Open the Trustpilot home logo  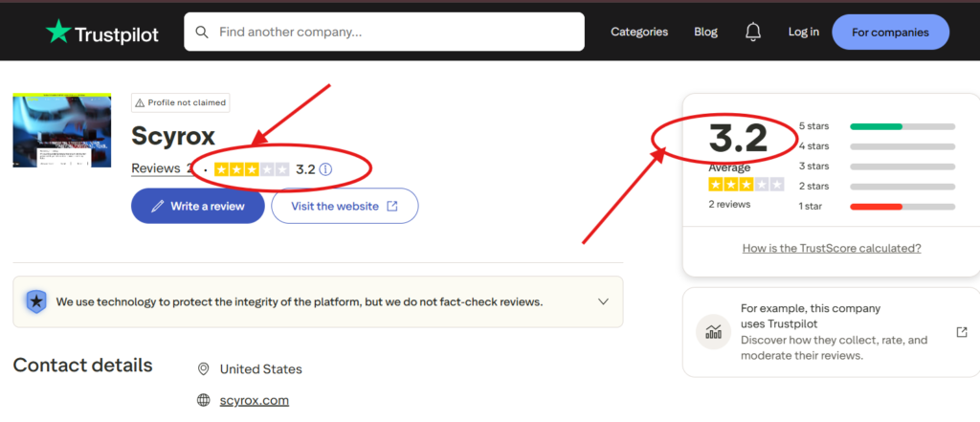101,33
